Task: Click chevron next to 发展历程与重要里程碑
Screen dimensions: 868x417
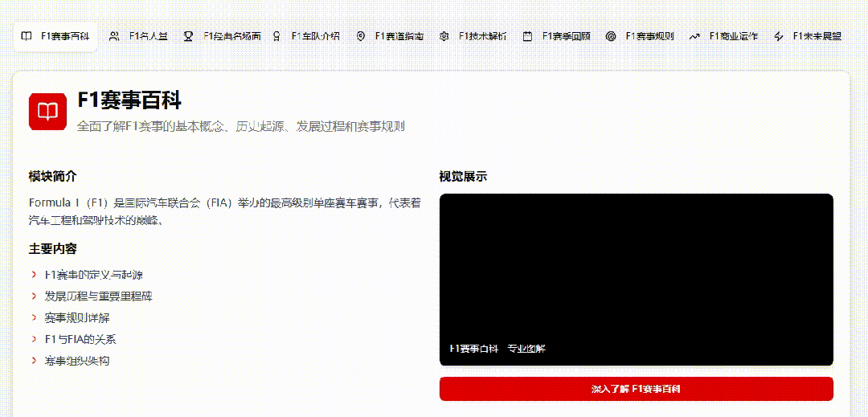Action: pos(35,296)
